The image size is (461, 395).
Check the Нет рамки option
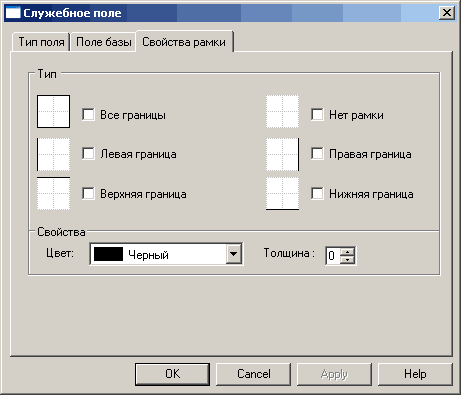pos(317,114)
